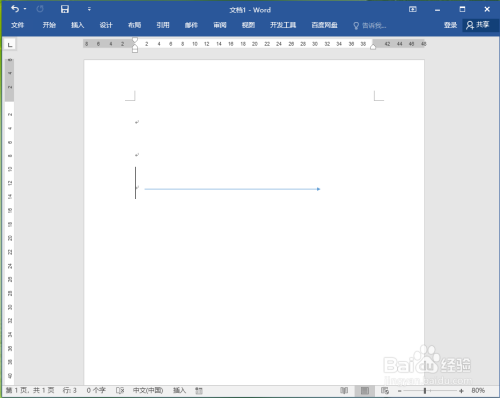Switch to Read Mode view icon

344,390
